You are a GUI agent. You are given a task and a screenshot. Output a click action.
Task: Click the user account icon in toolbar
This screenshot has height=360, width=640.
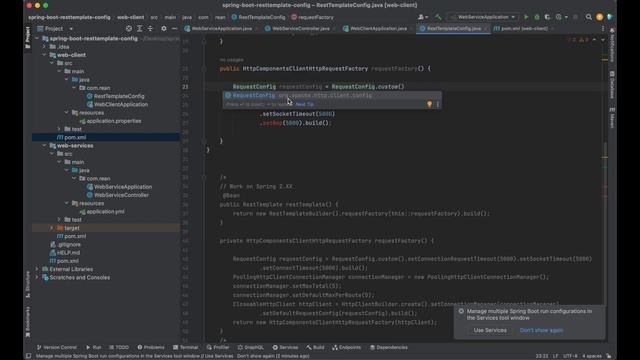click(x=423, y=17)
